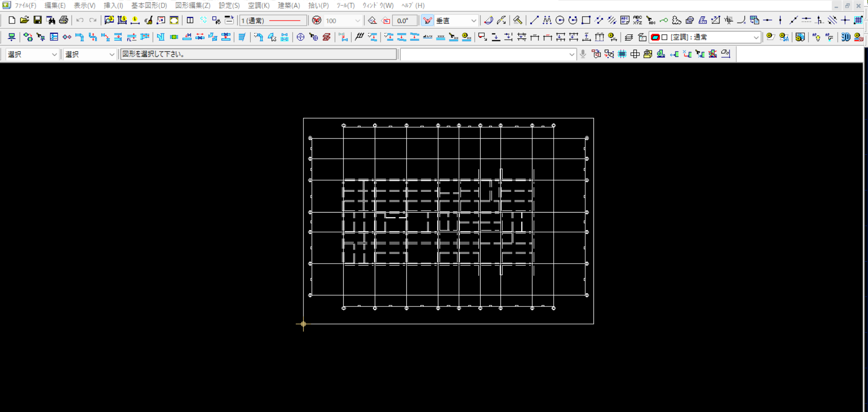Click the eraser angle tool icon
Screen dimensions: 868x412
372,20
